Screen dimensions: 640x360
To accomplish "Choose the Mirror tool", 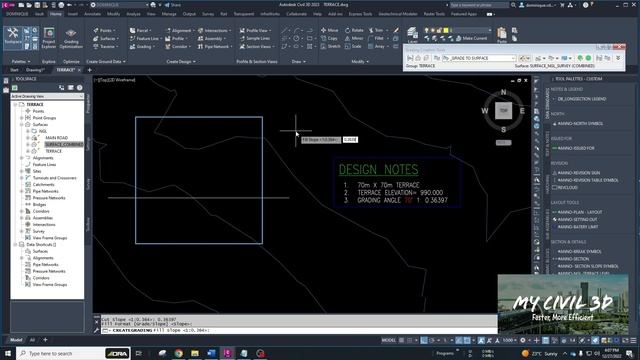I will pyautogui.click(x=354, y=38).
